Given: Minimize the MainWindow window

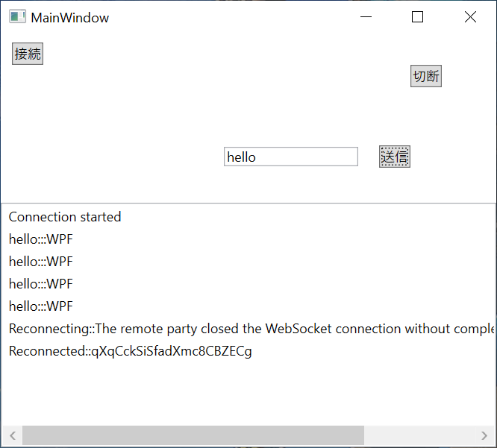Looking at the screenshot, I should tap(366, 17).
